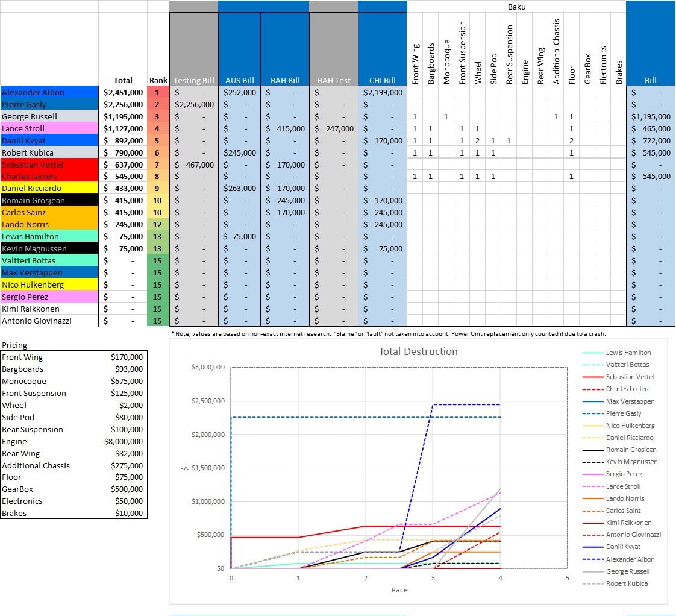
Task: Click the Testing Bill column header
Action: click(x=193, y=80)
